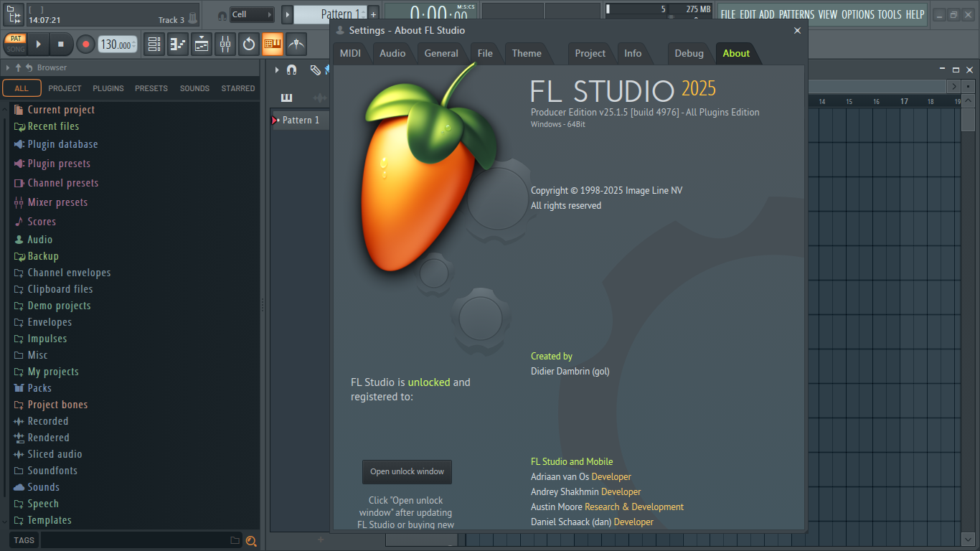Open the Mixer view button

pyautogui.click(x=225, y=44)
